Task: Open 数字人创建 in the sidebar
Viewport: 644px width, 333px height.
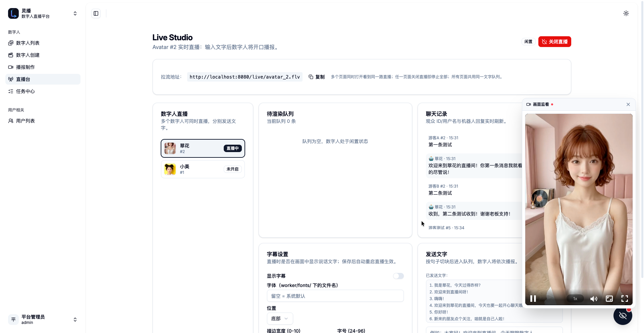Action: [x=43, y=55]
